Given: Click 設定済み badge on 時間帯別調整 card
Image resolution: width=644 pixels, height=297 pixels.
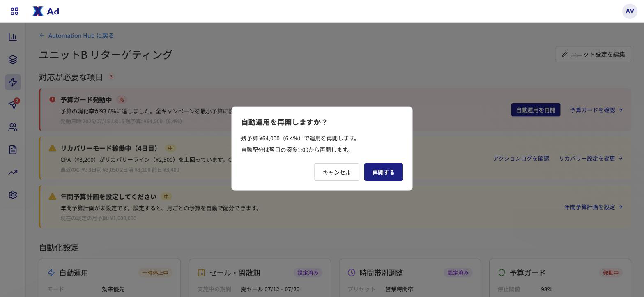Looking at the screenshot, I should [x=458, y=273].
